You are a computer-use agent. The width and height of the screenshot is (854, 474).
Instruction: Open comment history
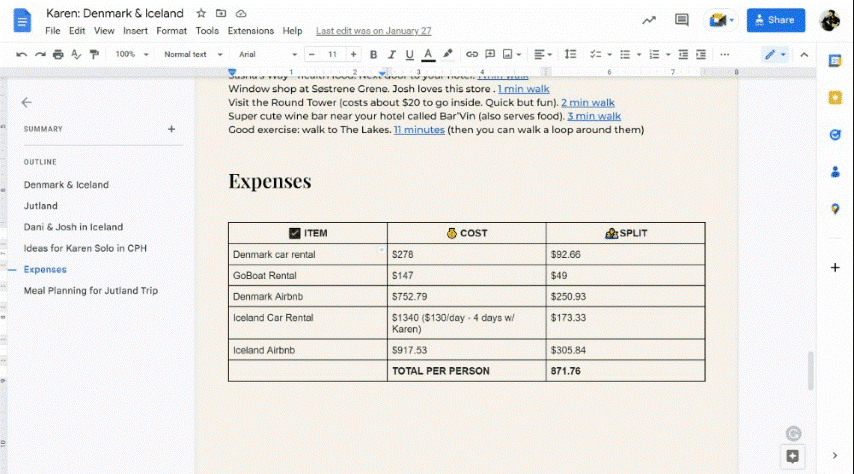(x=682, y=20)
